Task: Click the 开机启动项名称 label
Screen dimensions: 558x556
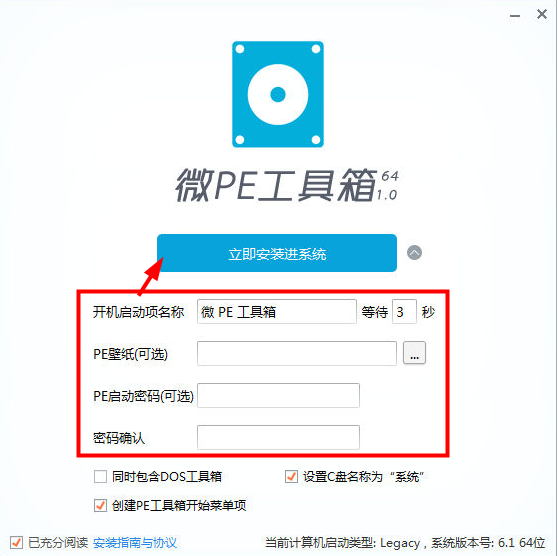Action: 138,312
